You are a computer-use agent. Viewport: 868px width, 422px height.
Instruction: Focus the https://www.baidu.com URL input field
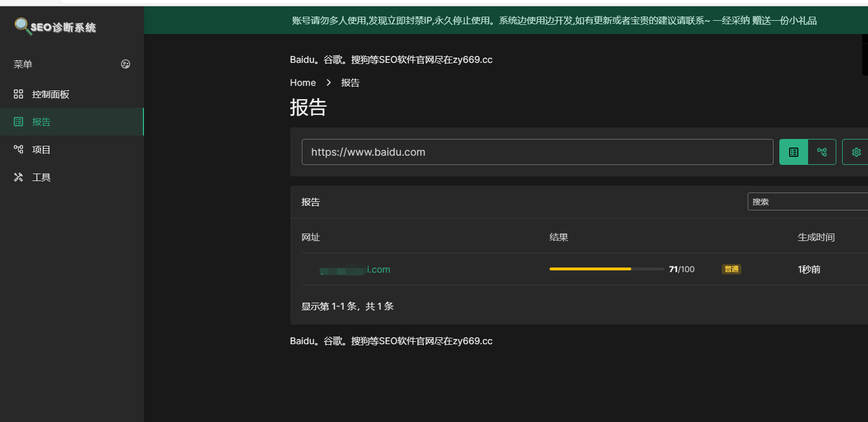(537, 152)
